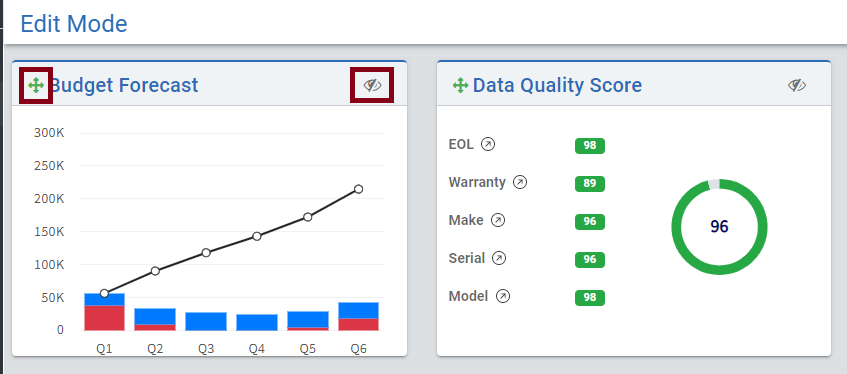Hide the Data Quality Score widget

[x=797, y=85]
